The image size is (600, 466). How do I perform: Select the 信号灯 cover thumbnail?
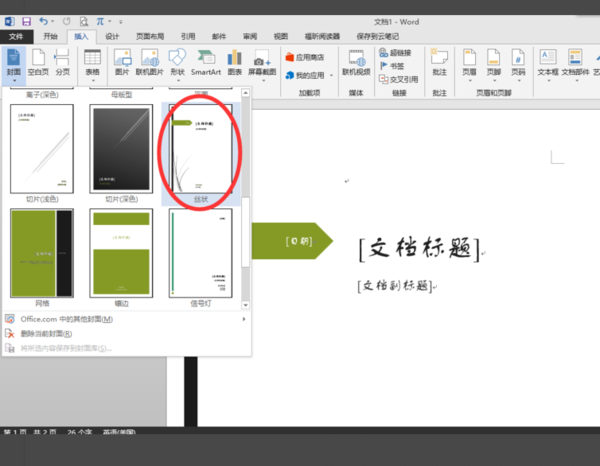click(201, 253)
